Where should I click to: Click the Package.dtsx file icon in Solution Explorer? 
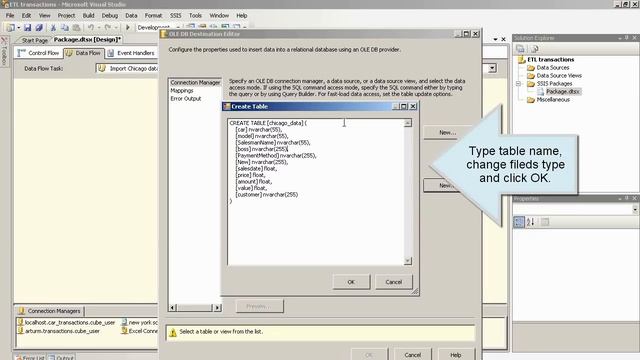point(540,91)
